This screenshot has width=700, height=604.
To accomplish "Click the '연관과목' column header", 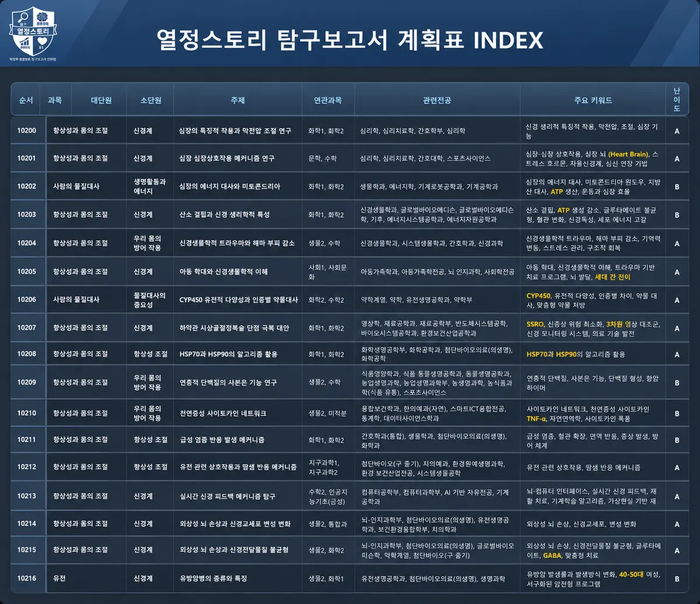I will [x=328, y=100].
